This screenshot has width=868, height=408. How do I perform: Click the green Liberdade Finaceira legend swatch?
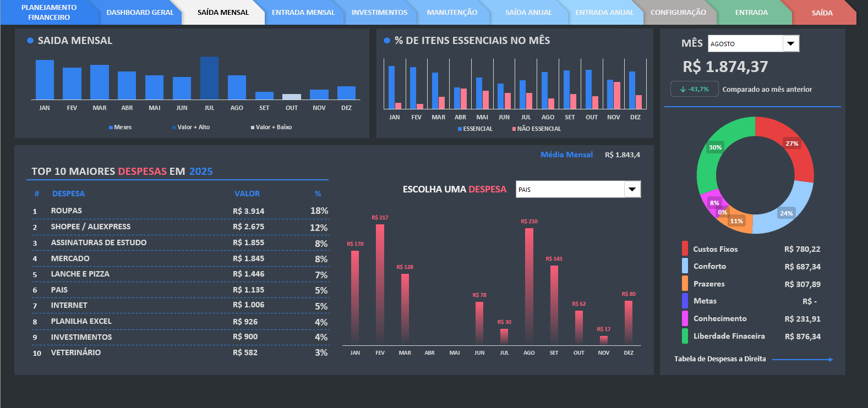tap(685, 336)
